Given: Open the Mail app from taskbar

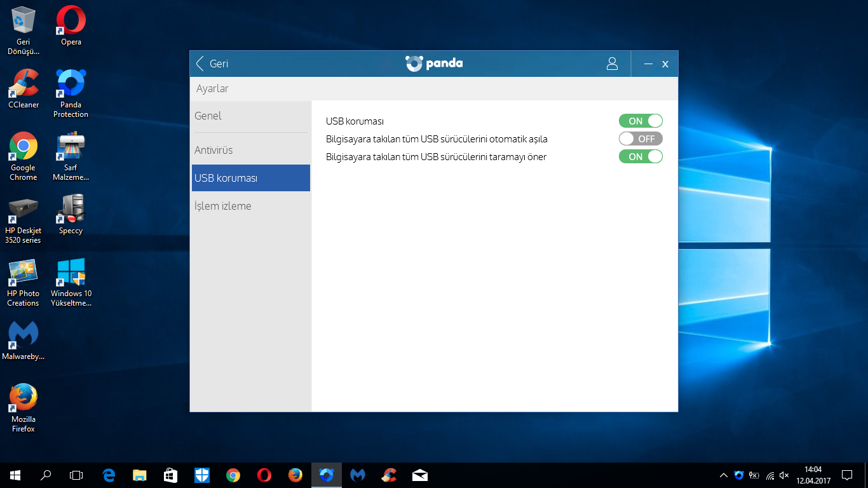Looking at the screenshot, I should click(420, 475).
